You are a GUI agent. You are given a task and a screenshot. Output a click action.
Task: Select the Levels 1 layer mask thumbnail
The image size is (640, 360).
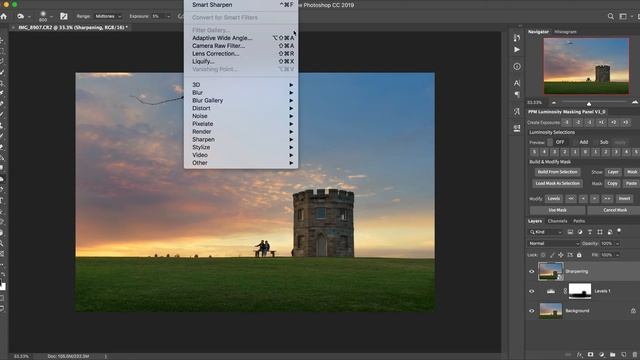pyautogui.click(x=580, y=291)
